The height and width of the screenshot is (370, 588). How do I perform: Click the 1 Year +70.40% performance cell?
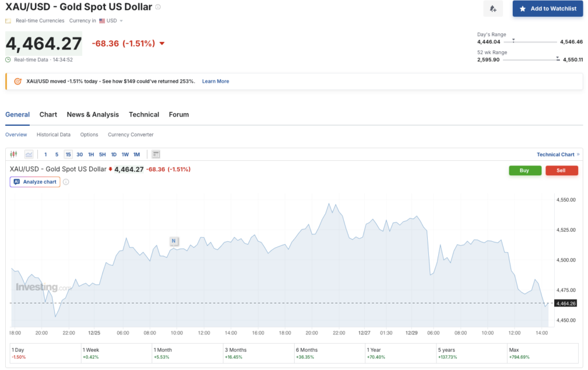coord(400,352)
